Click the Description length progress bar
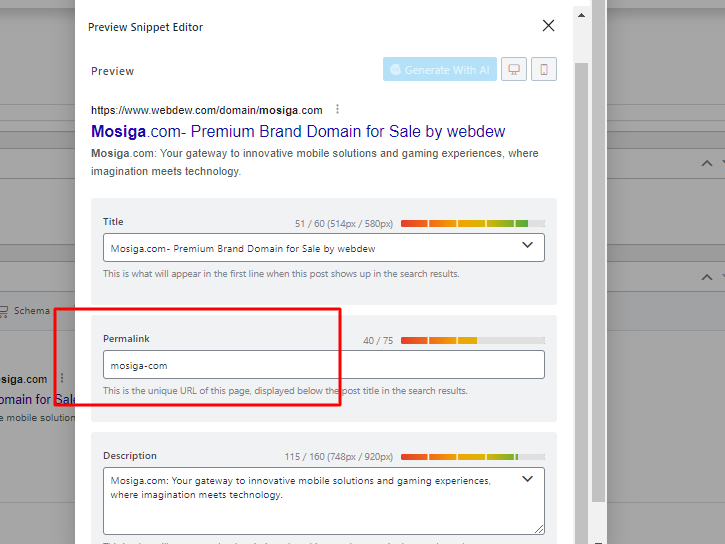This screenshot has width=725, height=544. coord(473,457)
